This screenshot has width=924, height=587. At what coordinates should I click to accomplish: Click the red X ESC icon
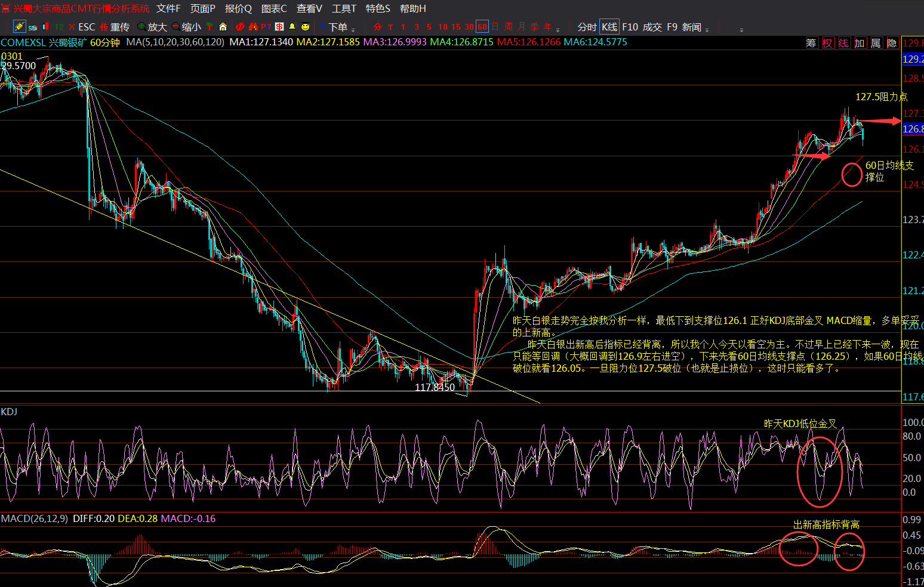(72, 27)
